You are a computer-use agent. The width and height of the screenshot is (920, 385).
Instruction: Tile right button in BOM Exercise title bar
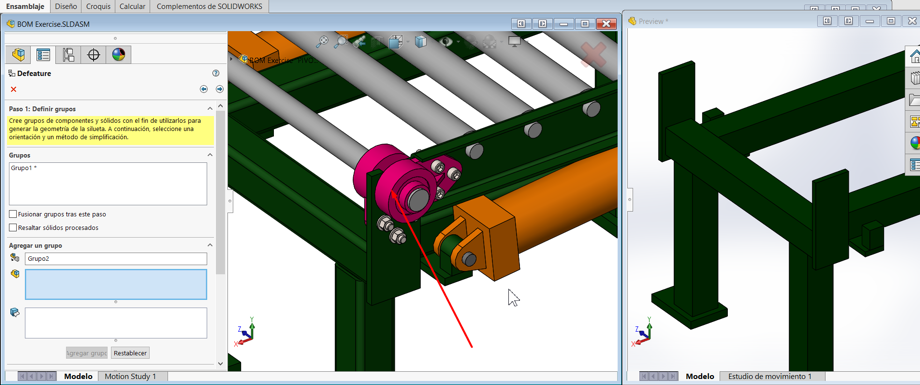click(543, 23)
